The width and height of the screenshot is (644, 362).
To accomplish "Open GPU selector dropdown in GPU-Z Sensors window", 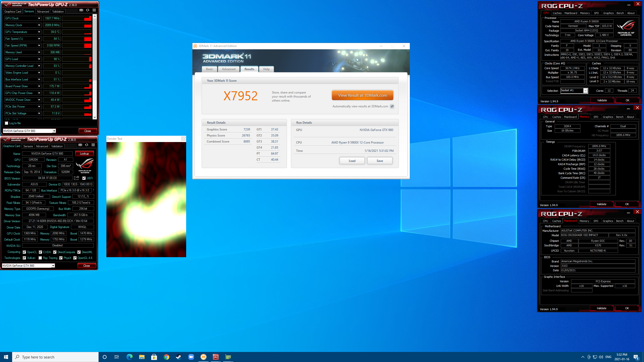I will tap(54, 131).
